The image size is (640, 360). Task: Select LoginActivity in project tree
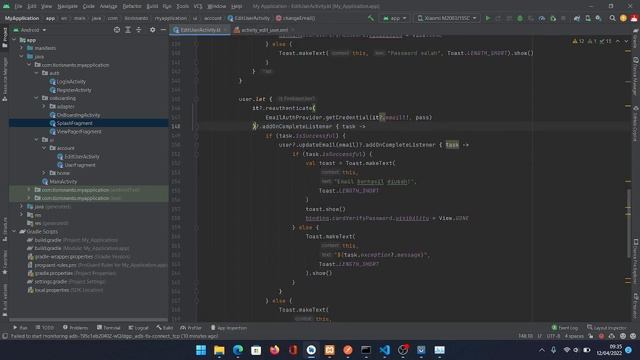68,82
